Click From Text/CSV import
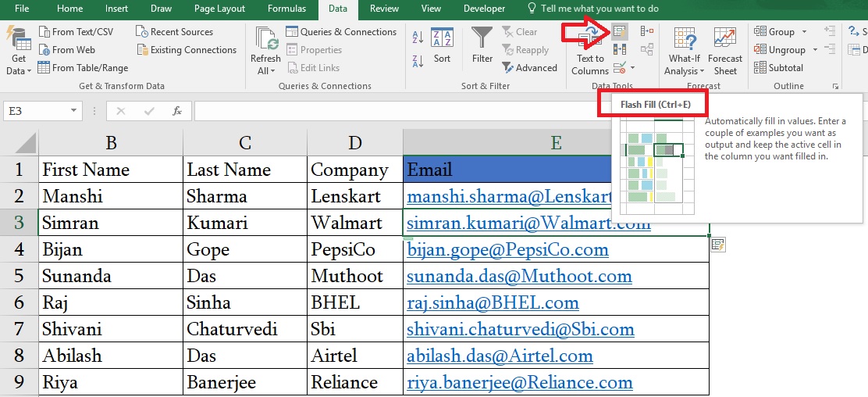The height and width of the screenshot is (397, 868). coord(76,31)
